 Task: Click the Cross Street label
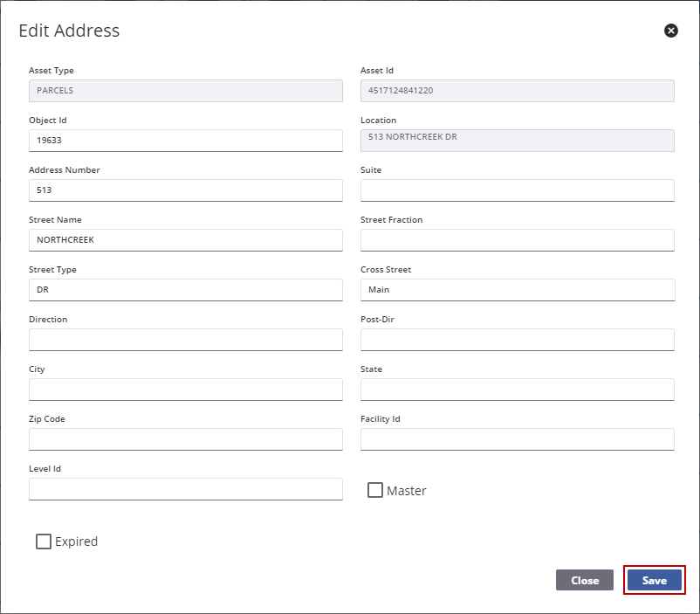386,270
